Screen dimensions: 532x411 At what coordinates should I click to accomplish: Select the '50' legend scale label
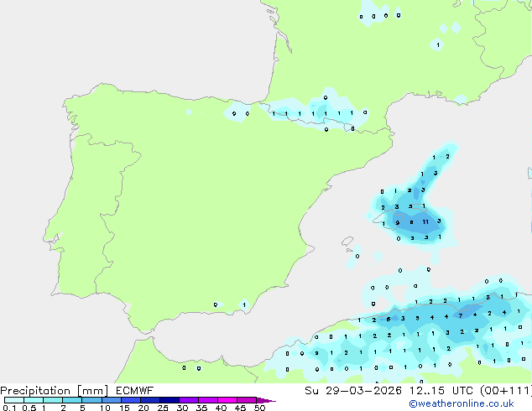260,408
